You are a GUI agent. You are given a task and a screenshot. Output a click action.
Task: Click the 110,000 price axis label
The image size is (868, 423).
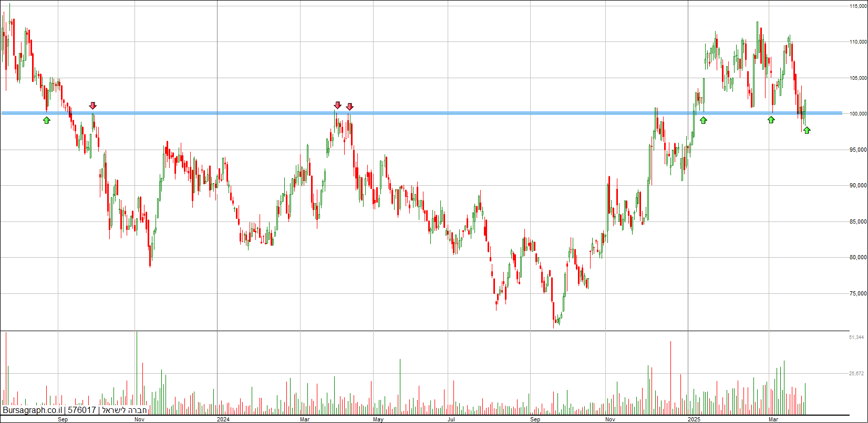coord(858,42)
